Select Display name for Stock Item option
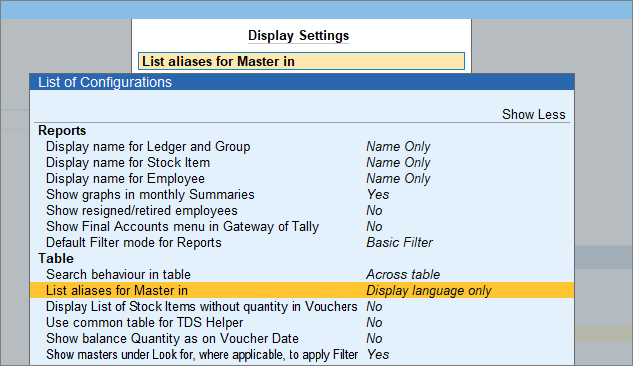 pyautogui.click(x=128, y=163)
